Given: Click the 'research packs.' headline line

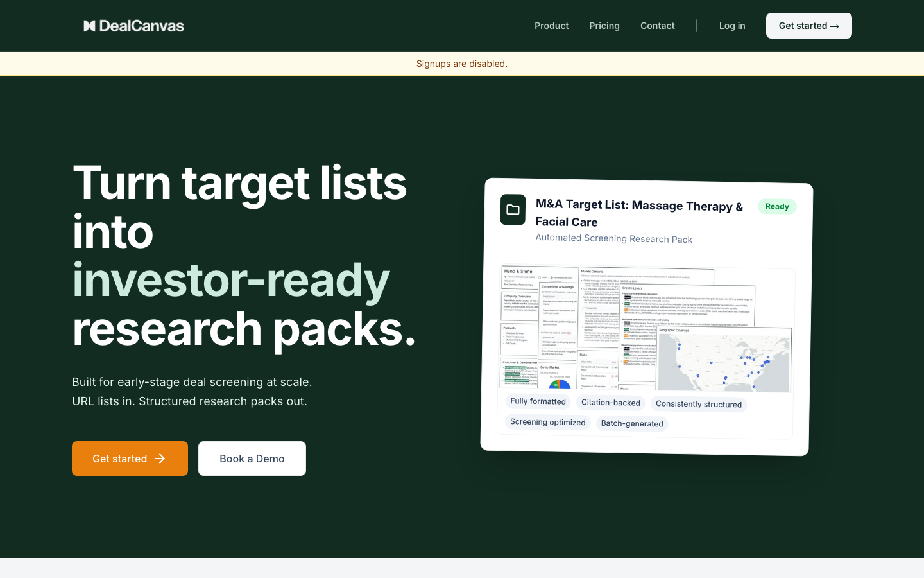Looking at the screenshot, I should [244, 329].
